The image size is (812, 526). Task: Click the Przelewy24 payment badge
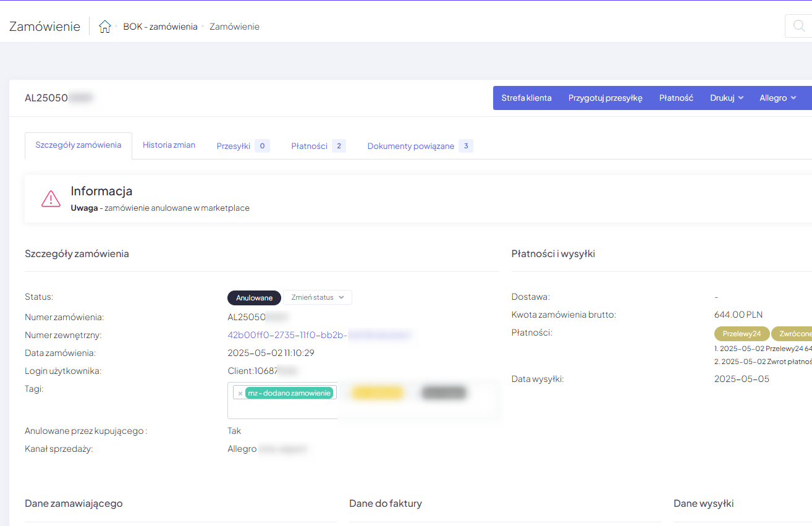742,334
